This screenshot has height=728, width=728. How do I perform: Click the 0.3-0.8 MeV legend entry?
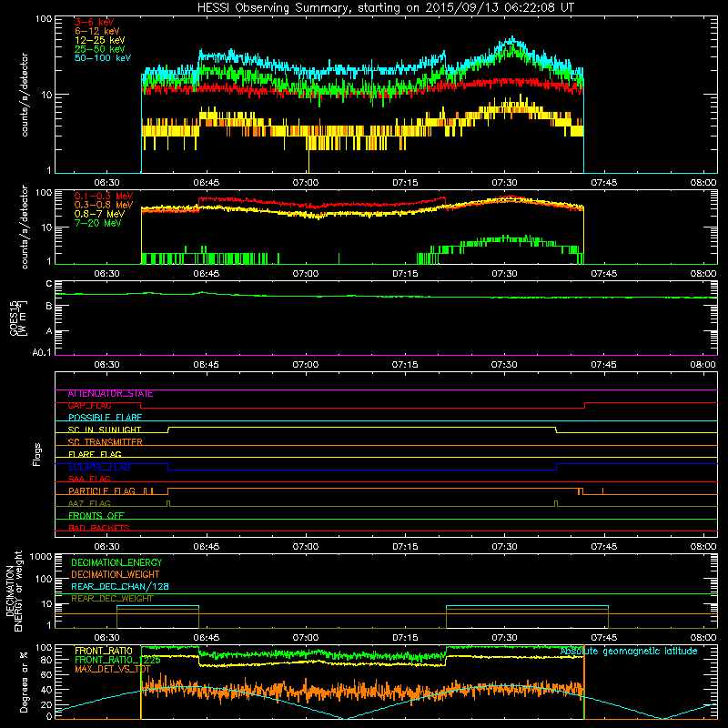tap(104, 206)
